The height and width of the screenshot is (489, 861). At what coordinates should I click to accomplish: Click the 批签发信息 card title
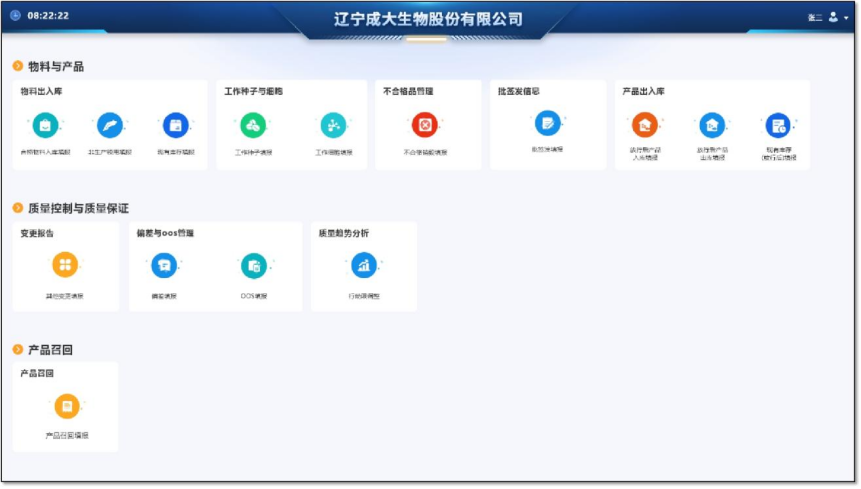[x=518, y=91]
